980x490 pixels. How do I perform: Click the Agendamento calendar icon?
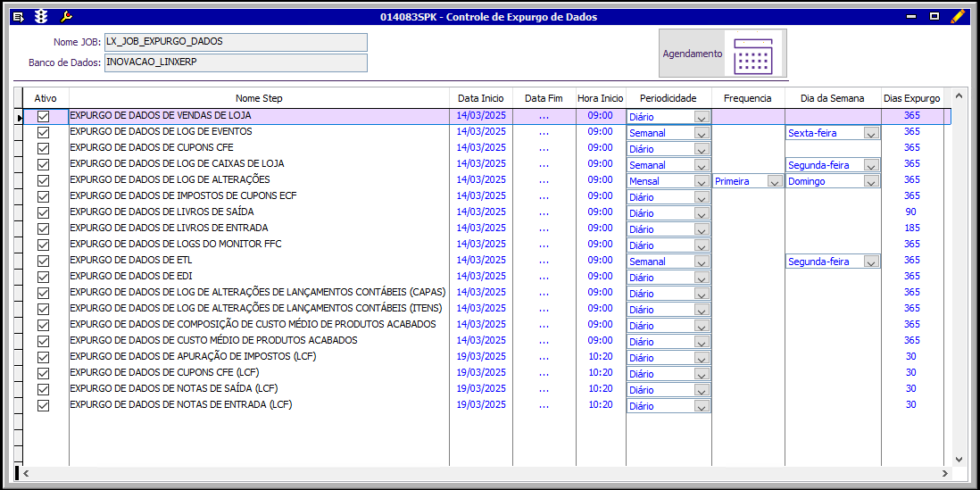pyautogui.click(x=752, y=55)
